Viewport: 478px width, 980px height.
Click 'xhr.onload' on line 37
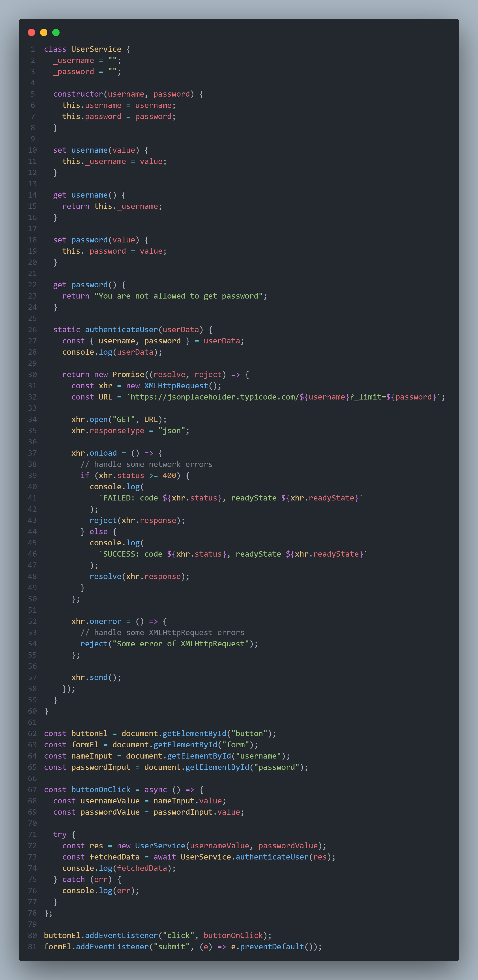coord(94,453)
